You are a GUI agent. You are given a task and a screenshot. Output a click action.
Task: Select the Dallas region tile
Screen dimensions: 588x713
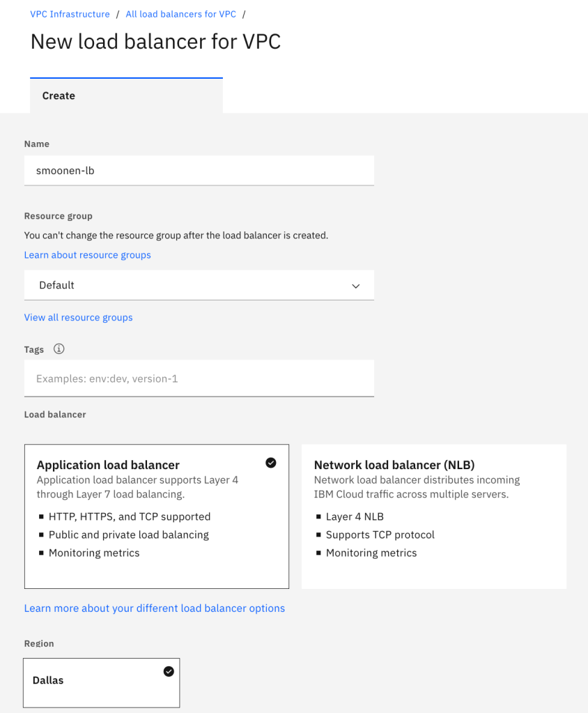coord(101,682)
